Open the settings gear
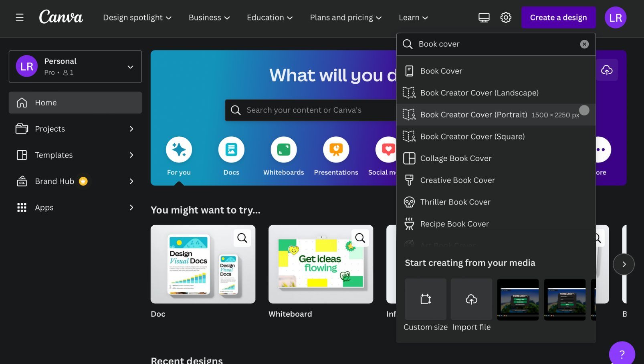 tap(506, 17)
